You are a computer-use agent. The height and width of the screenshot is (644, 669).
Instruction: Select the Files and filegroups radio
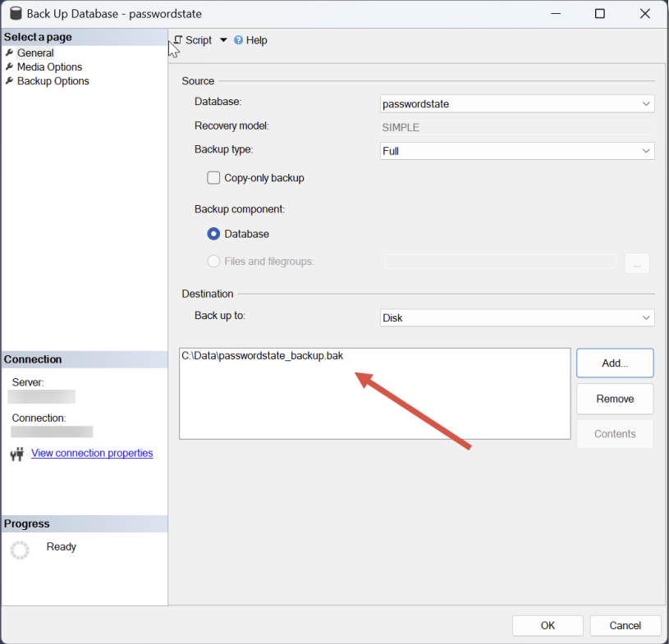pos(213,261)
